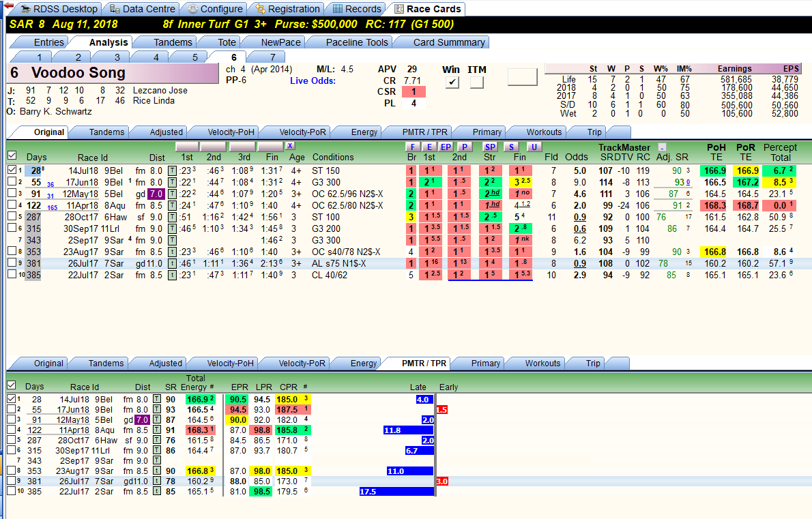812x519 pixels.
Task: Check paceline 3 checkbox for 12May18 in PMTR/TPR table
Action: pyautogui.click(x=12, y=419)
